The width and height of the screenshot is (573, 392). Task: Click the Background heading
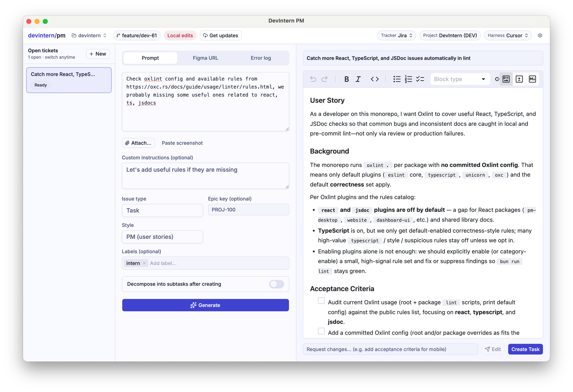[x=329, y=151]
